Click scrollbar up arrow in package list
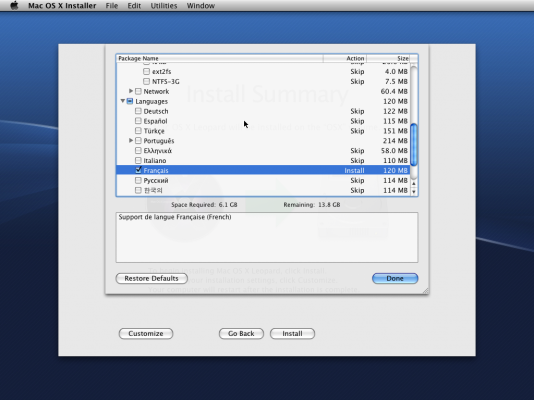 point(414,183)
